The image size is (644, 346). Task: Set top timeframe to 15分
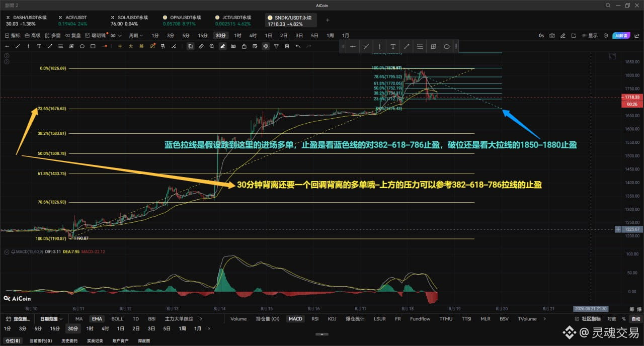pyautogui.click(x=203, y=36)
